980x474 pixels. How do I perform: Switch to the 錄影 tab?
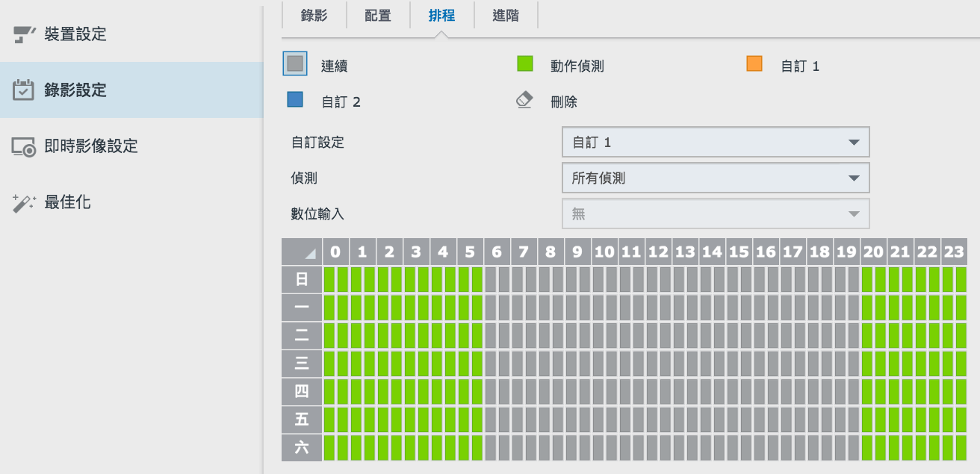314,16
